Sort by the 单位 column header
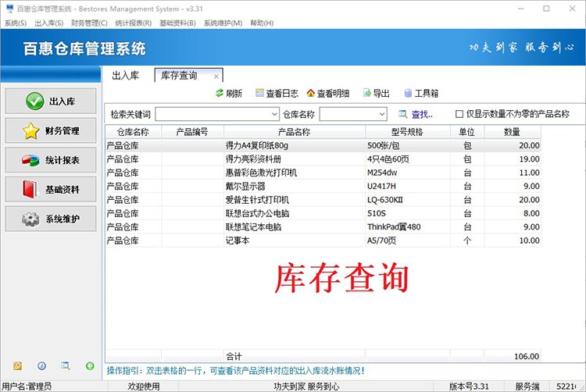The height and width of the screenshot is (392, 586). pyautogui.click(x=467, y=132)
